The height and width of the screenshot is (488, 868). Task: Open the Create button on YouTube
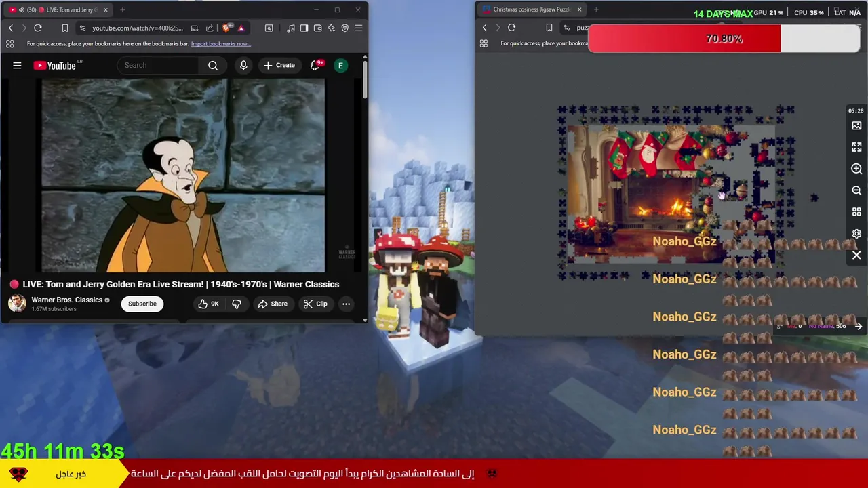279,65
